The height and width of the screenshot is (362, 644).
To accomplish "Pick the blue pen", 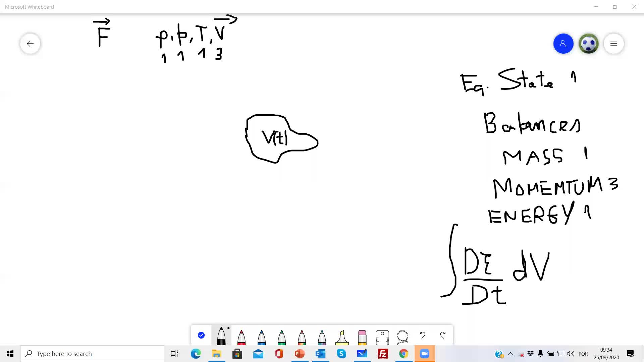I will (262, 337).
